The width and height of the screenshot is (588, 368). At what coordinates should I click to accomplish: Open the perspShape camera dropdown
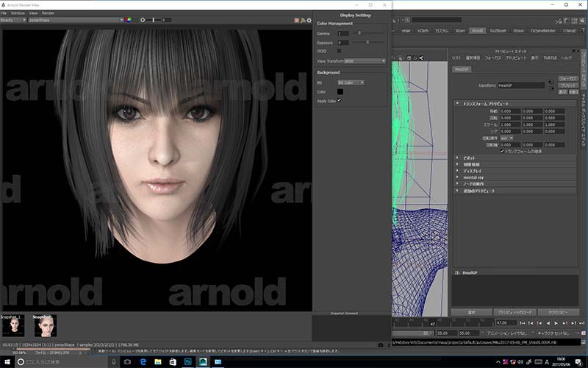click(76, 20)
